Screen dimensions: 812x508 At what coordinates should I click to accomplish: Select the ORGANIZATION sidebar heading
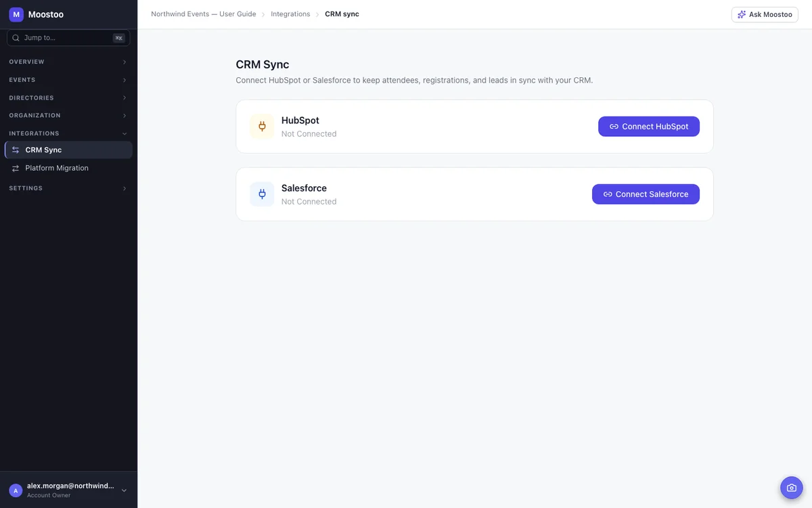pyautogui.click(x=35, y=116)
